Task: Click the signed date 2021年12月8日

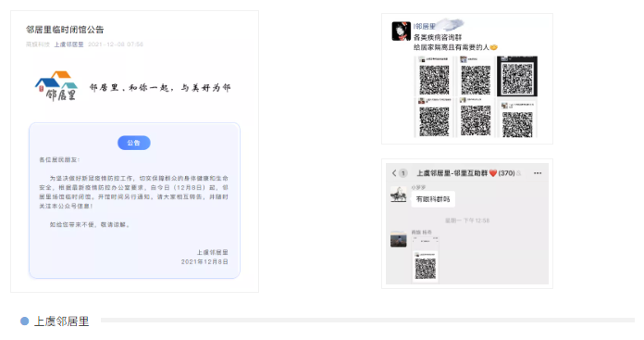Action: [x=204, y=261]
